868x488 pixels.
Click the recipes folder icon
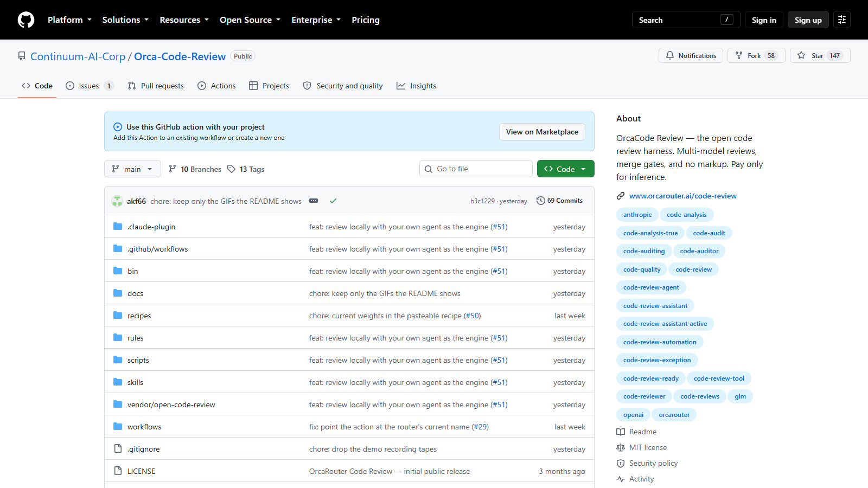[x=118, y=316]
